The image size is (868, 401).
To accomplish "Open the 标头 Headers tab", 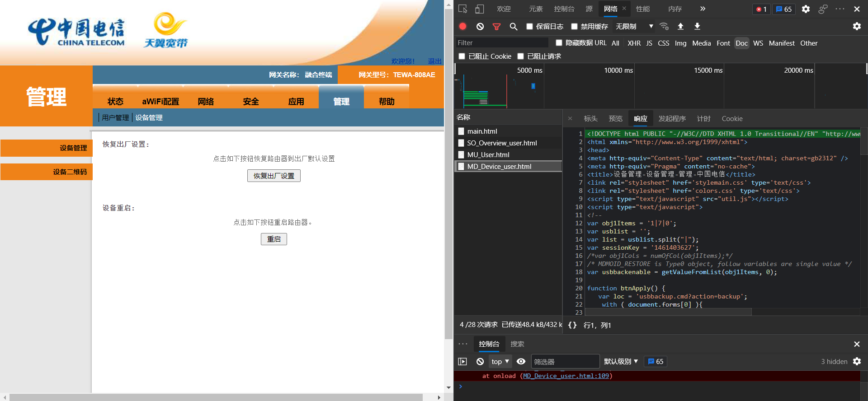I will tap(590, 119).
